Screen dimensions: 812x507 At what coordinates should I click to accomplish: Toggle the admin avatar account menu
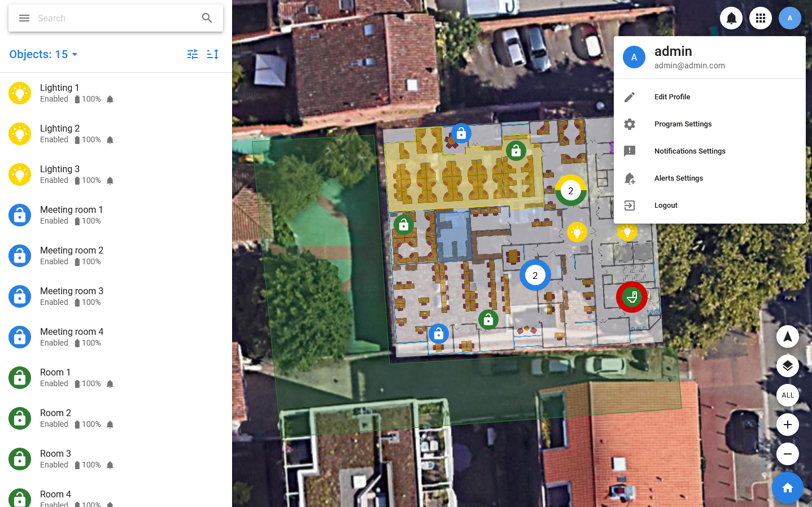point(789,18)
